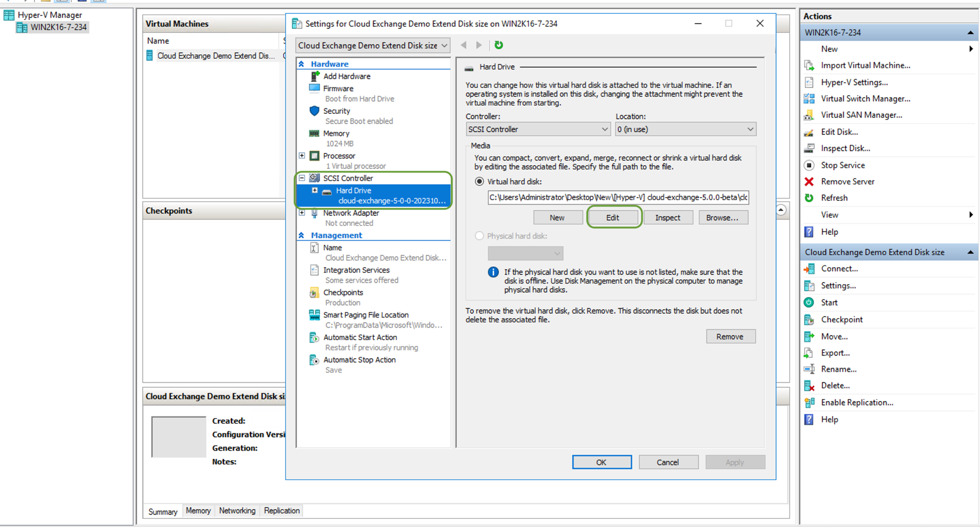
Task: Click the Inspect button under Media
Action: click(668, 218)
